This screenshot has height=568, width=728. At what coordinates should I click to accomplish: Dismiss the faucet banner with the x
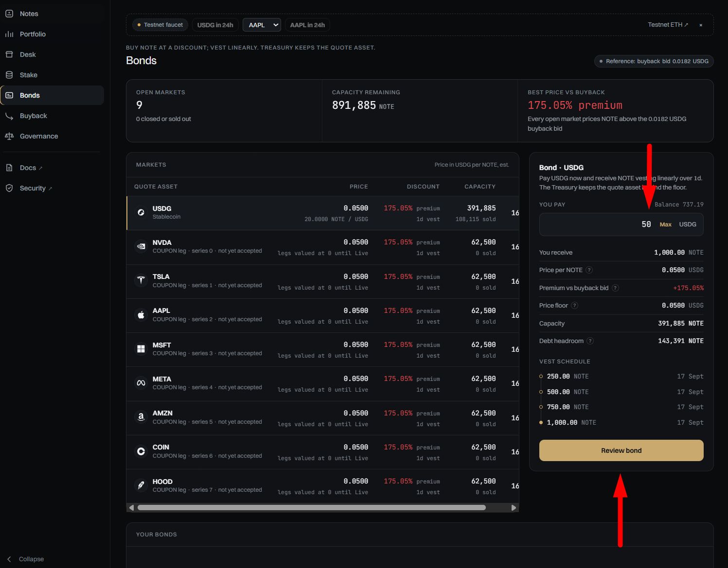701,25
